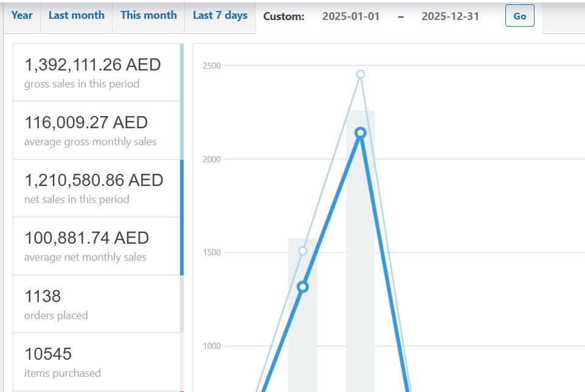The image size is (585, 392).
Task: Click the tallest gray bar on chart
Action: pos(361,243)
